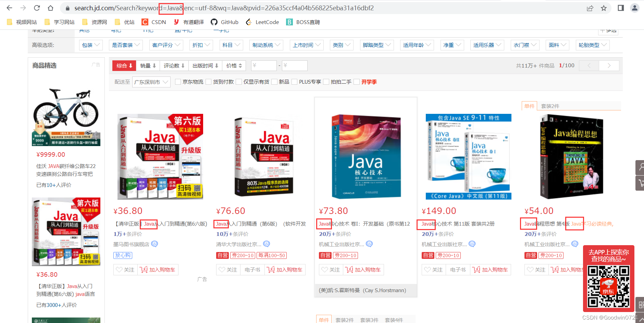Image resolution: width=644 pixels, height=323 pixels.
Task: Sort results by 价格
Action: tap(234, 65)
